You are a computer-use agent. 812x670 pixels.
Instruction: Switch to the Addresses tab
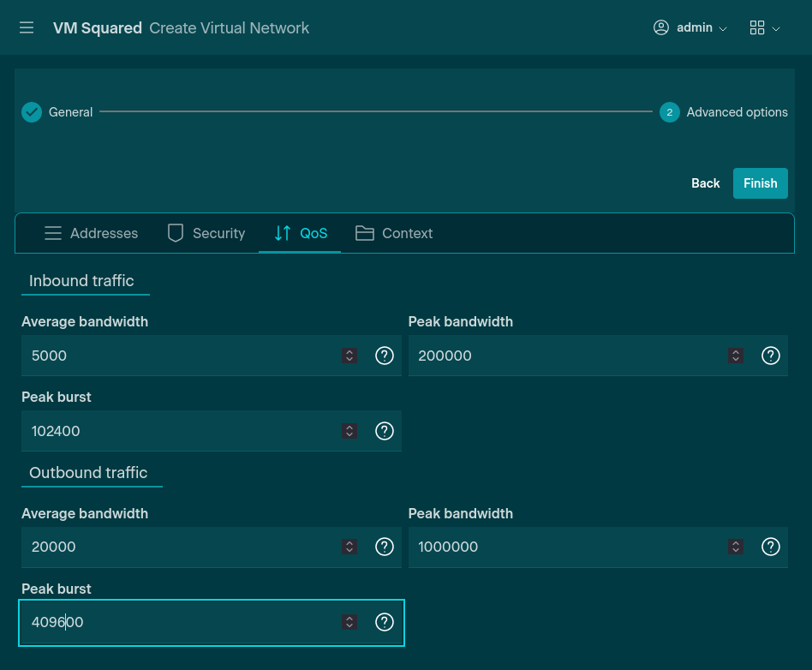tap(91, 233)
